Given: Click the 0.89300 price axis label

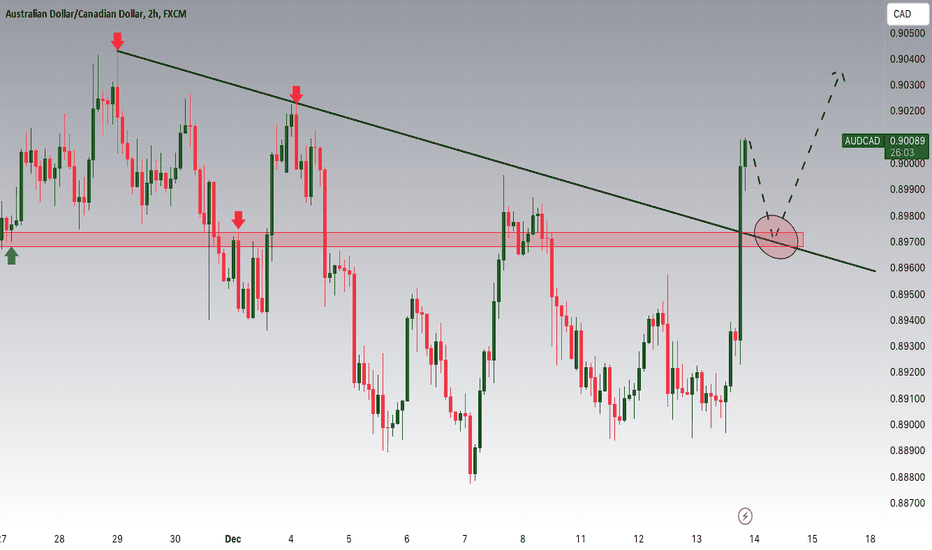Looking at the screenshot, I should pos(907,346).
